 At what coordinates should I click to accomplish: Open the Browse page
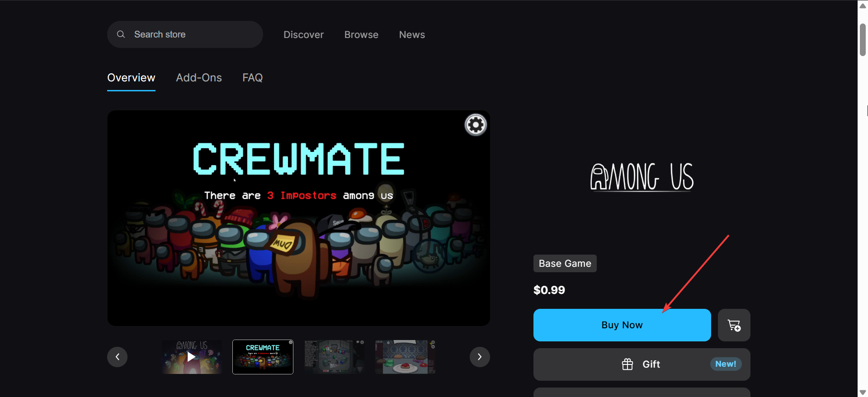coord(361,35)
